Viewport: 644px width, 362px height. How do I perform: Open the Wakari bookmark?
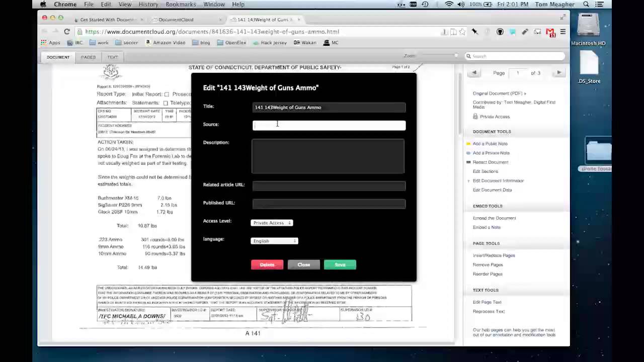(x=305, y=43)
